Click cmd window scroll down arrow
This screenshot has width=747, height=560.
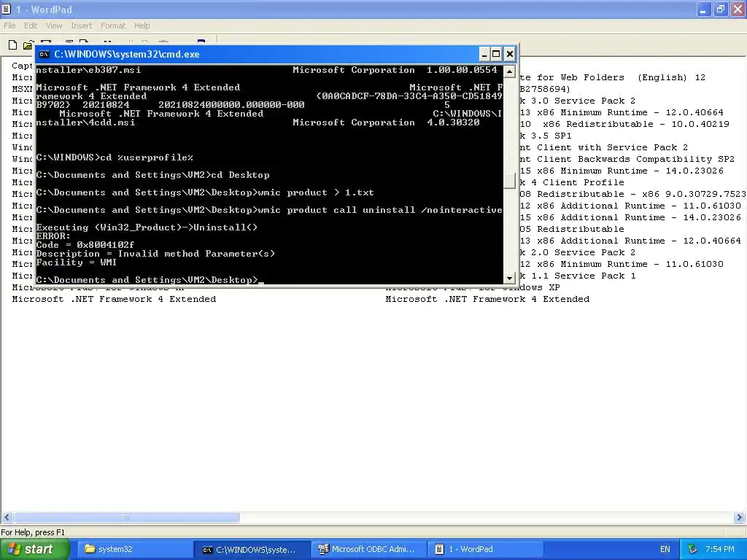click(509, 278)
